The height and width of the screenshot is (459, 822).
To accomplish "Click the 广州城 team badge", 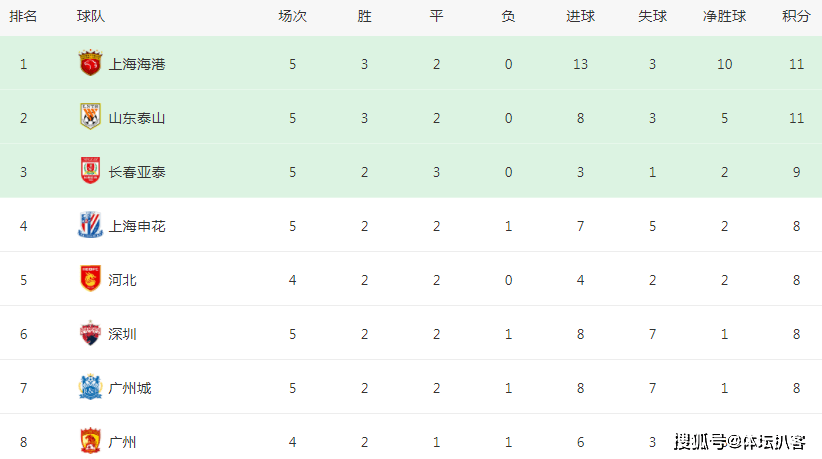I will pos(90,387).
